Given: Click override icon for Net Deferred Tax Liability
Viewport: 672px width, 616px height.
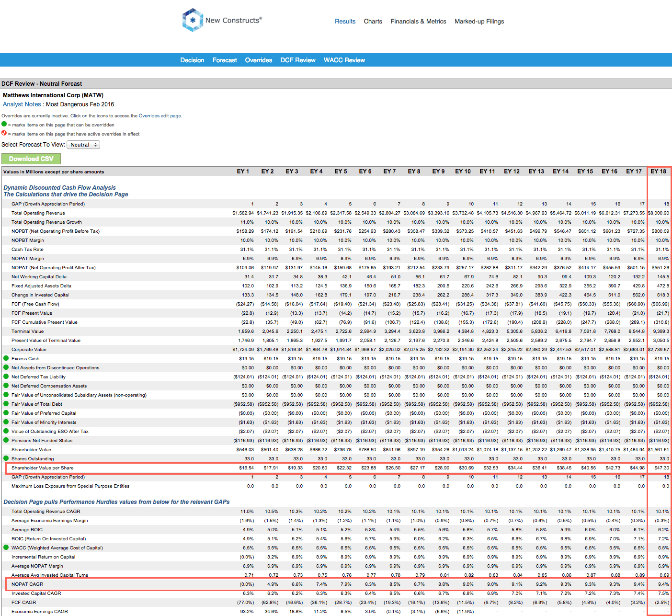Looking at the screenshot, I should click(6, 376).
